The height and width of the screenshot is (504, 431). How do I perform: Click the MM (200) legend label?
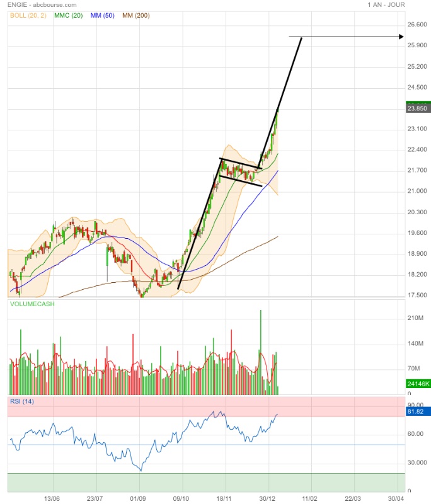coord(136,15)
